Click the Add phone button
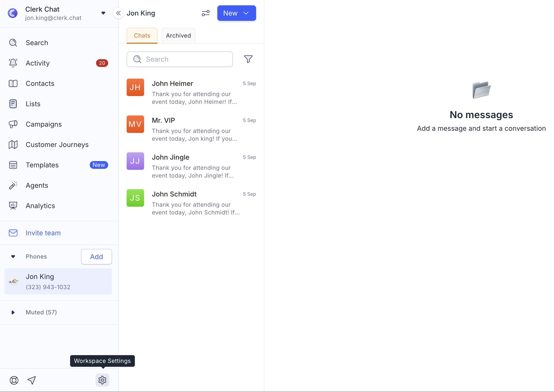The width and height of the screenshot is (554, 392). 96,257
